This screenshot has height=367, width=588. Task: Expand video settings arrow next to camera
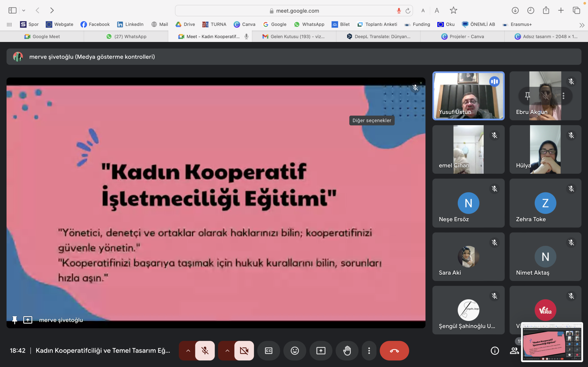[227, 350]
